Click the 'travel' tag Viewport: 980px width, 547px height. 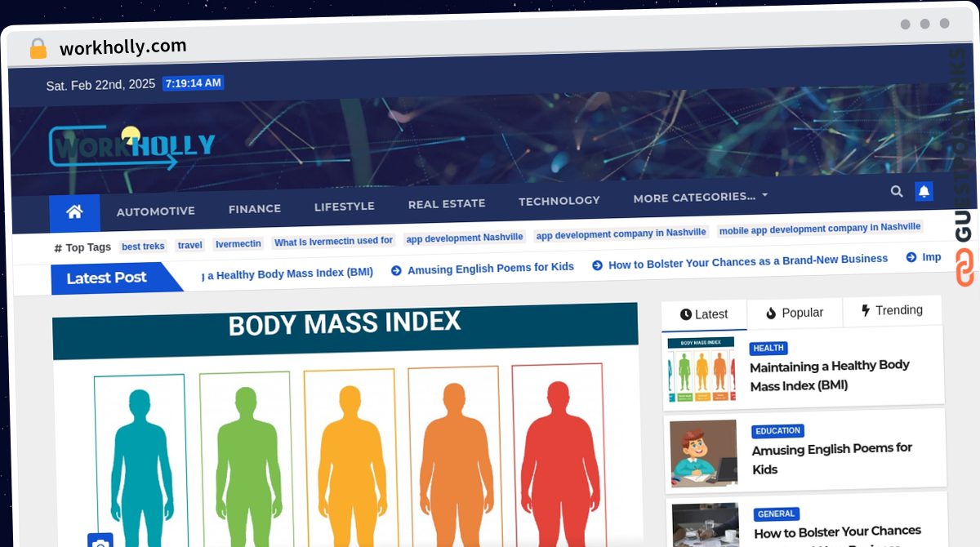tap(189, 245)
